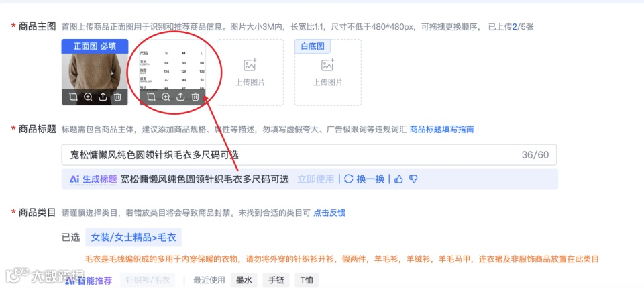Screen dimensions: 644x288
Task: Select recently used category 墨水
Action: (x=244, y=280)
